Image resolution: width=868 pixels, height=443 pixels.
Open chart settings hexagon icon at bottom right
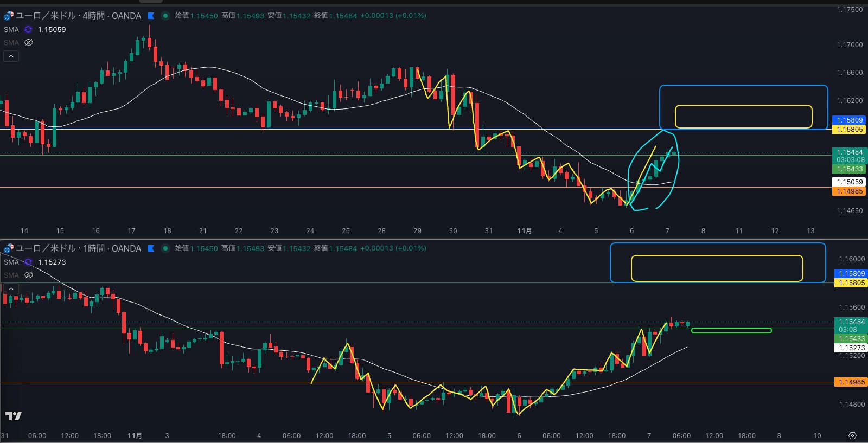852,435
